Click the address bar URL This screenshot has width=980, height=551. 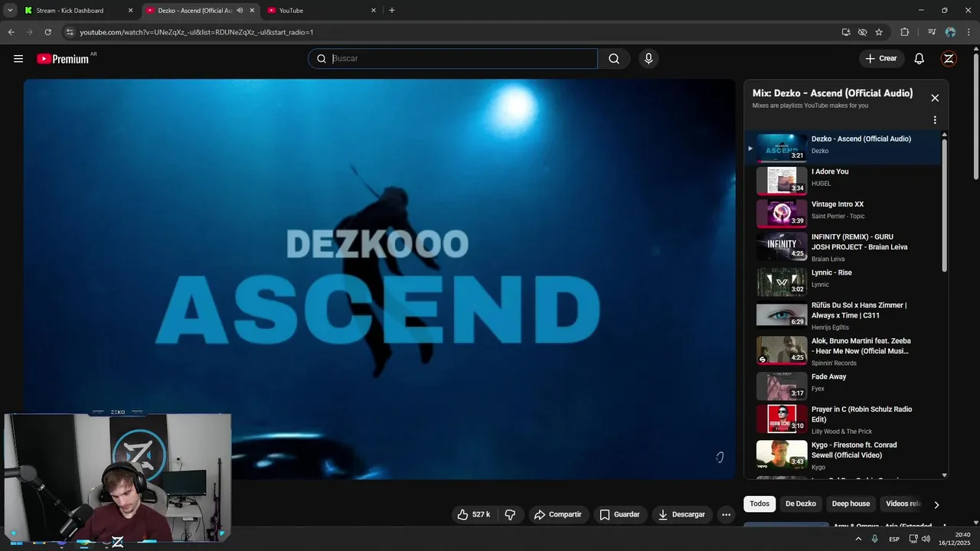coord(197,32)
